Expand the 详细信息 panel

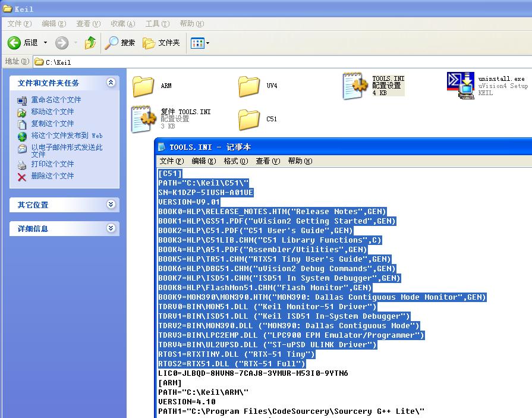(x=111, y=228)
